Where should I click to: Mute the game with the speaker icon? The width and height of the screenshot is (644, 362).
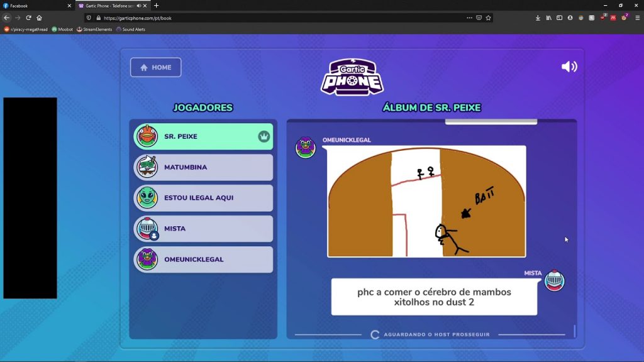click(x=569, y=65)
